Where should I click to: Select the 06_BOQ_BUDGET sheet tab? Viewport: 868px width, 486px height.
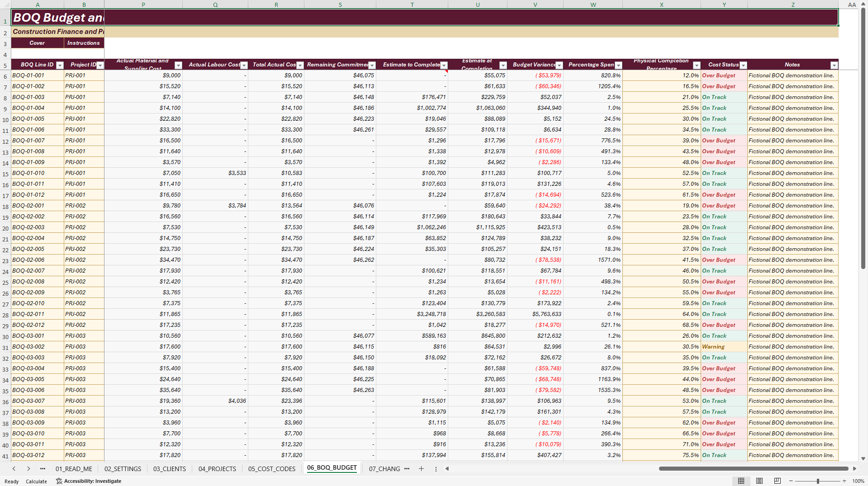tap(332, 468)
